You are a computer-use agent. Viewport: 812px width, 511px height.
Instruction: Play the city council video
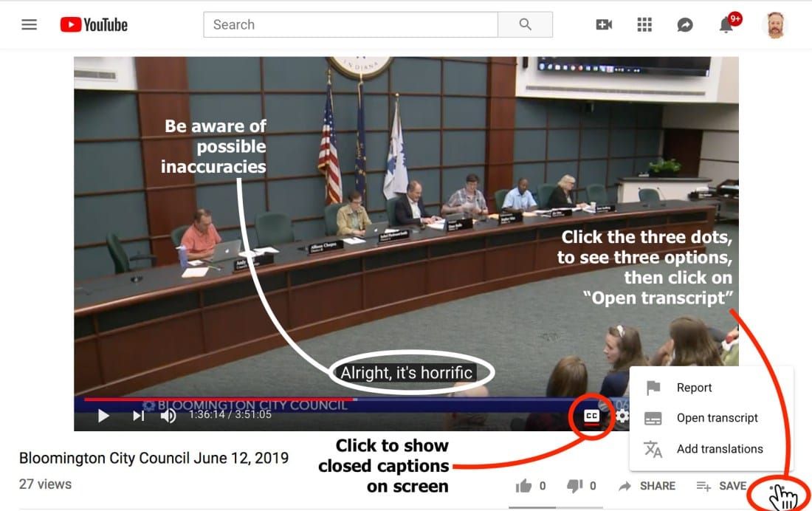tap(103, 416)
